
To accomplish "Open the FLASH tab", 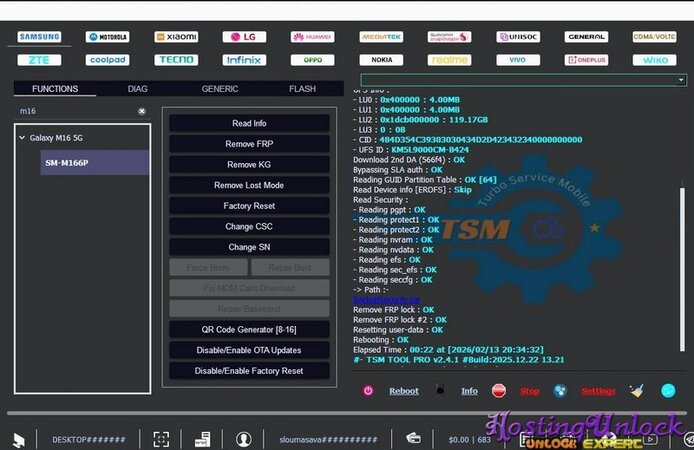I will (302, 89).
